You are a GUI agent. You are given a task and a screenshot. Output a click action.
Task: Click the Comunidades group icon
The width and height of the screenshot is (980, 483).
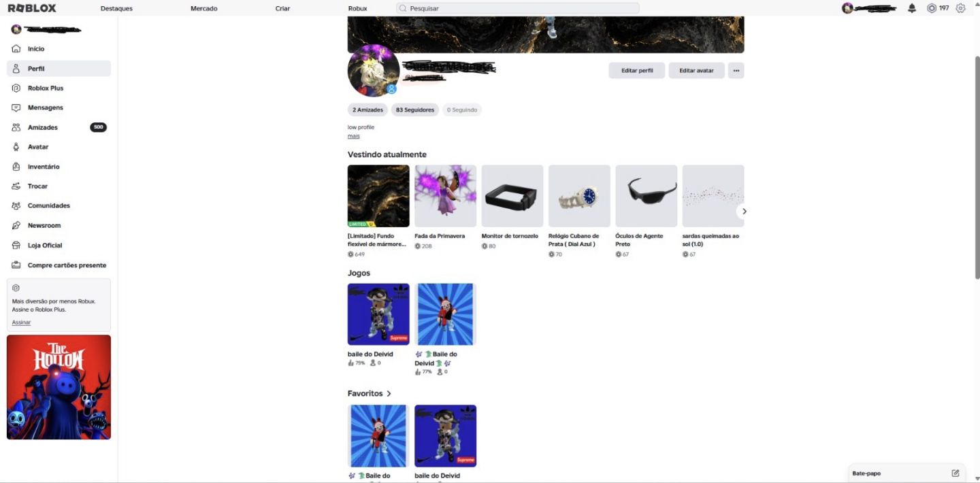(16, 205)
